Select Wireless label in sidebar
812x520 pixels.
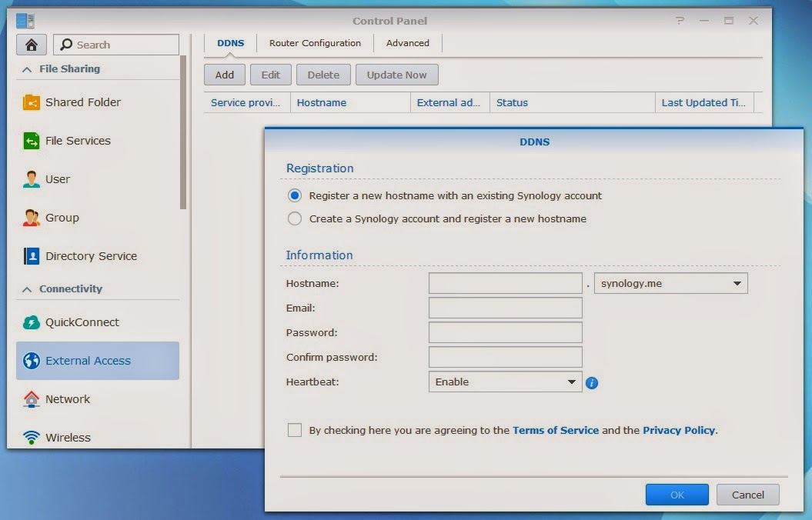[x=68, y=437]
